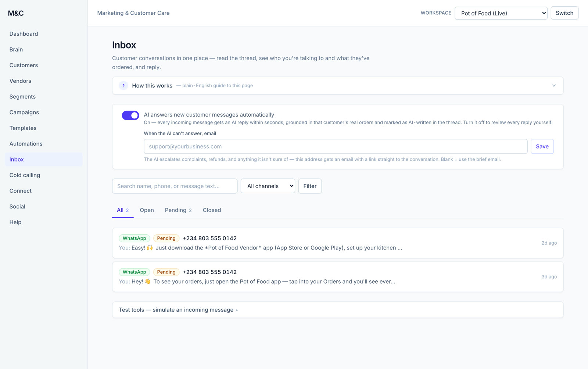Click the Marketing & Customer Care header title
The height and width of the screenshot is (369, 588).
133,13
